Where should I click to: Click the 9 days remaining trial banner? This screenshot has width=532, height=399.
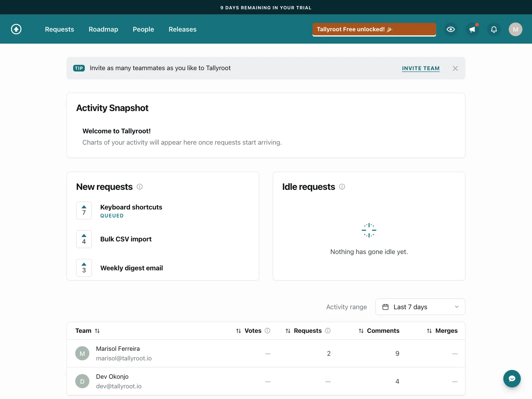[x=266, y=7]
